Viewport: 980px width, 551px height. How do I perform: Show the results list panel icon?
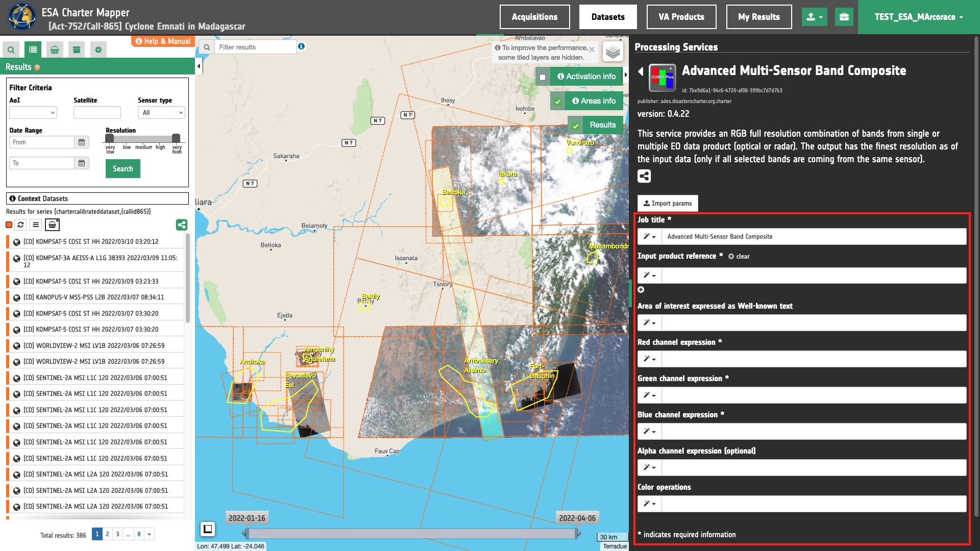33,49
